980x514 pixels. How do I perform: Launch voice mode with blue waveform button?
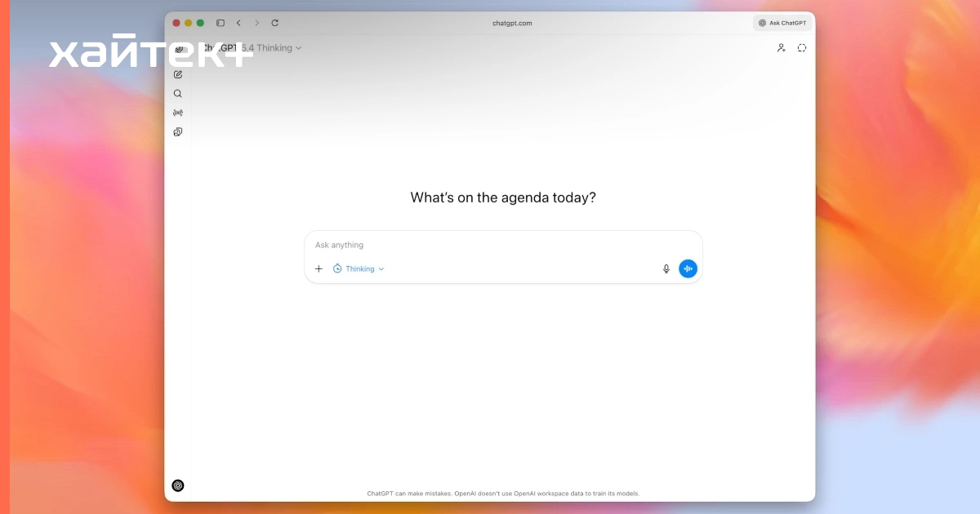(688, 268)
